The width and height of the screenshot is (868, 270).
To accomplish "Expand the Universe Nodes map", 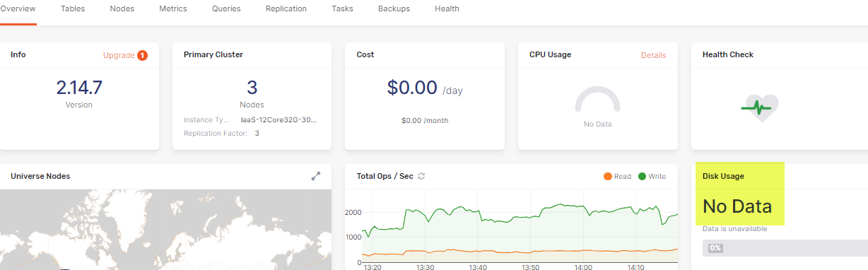I will [x=316, y=176].
